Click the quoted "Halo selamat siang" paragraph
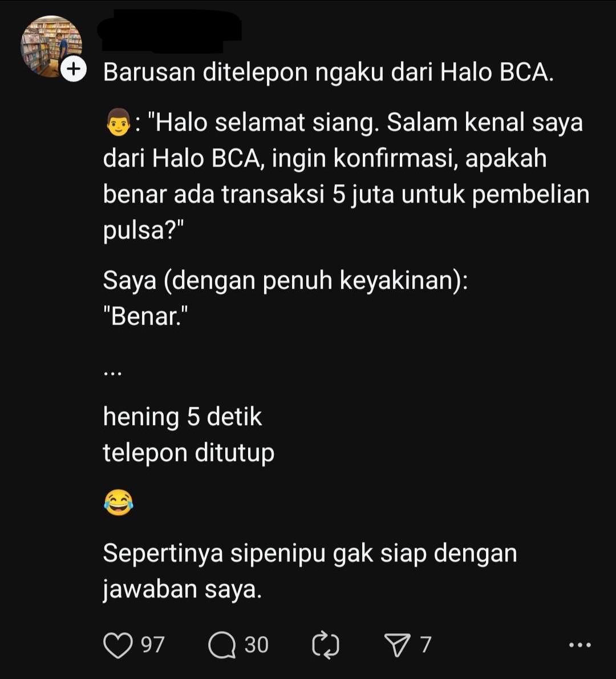The image size is (616, 679). point(346,176)
